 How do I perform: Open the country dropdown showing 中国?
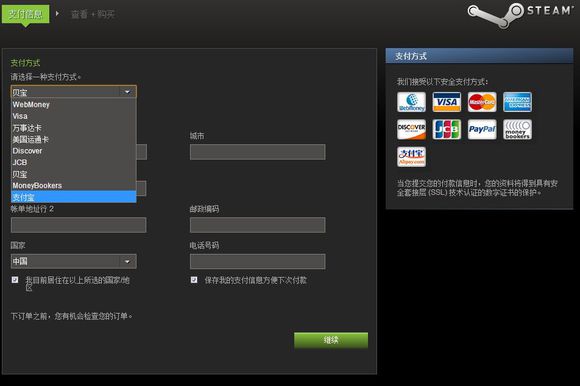(74, 261)
